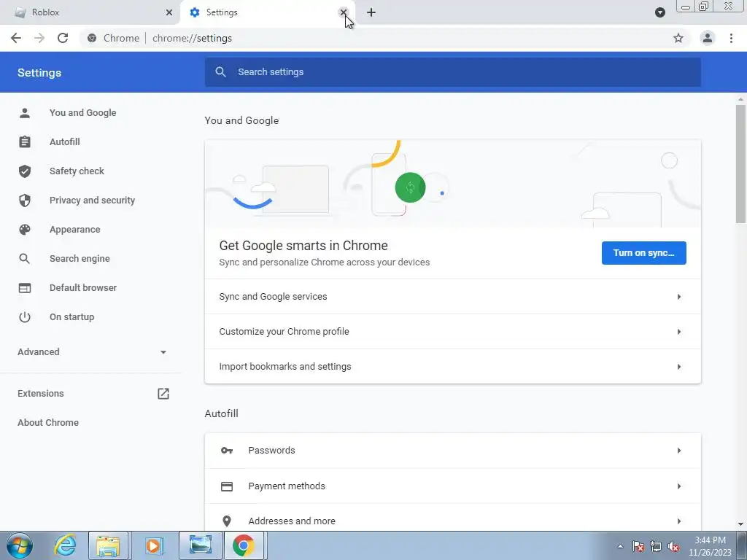
Task: Switch to the Roblox tab
Action: (x=89, y=12)
